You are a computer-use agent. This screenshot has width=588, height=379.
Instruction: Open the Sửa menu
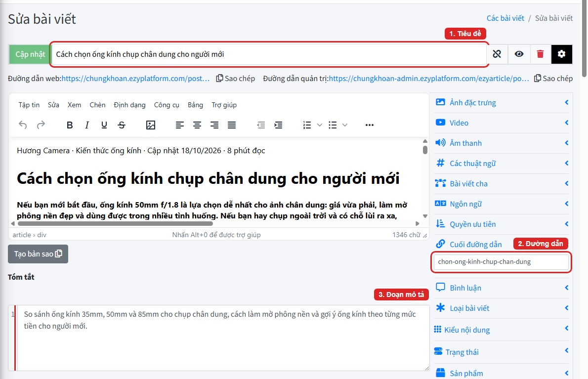tap(53, 105)
